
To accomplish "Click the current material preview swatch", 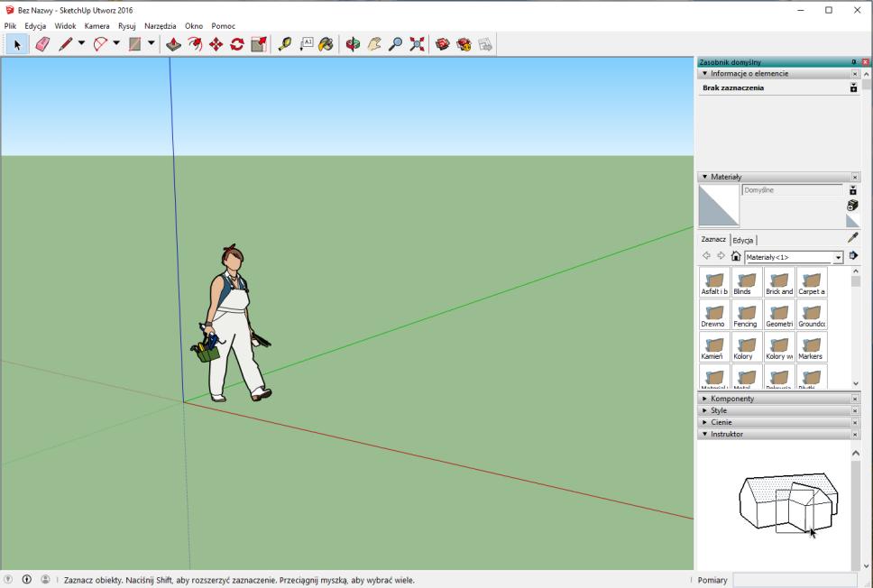I will pyautogui.click(x=719, y=206).
